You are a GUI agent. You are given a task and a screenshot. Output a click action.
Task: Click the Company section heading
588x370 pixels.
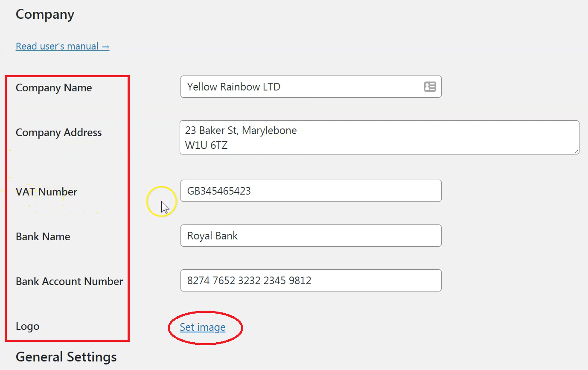tap(45, 15)
